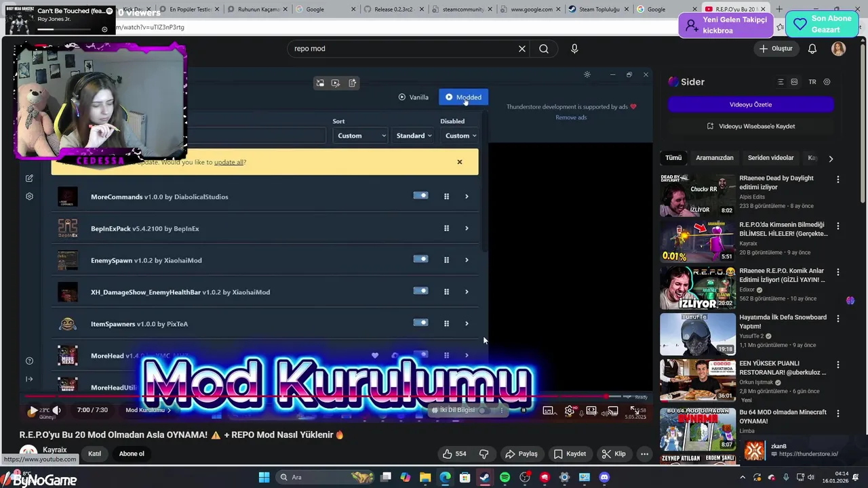
Task: Open the Standard sort order dropdown
Action: pyautogui.click(x=414, y=136)
